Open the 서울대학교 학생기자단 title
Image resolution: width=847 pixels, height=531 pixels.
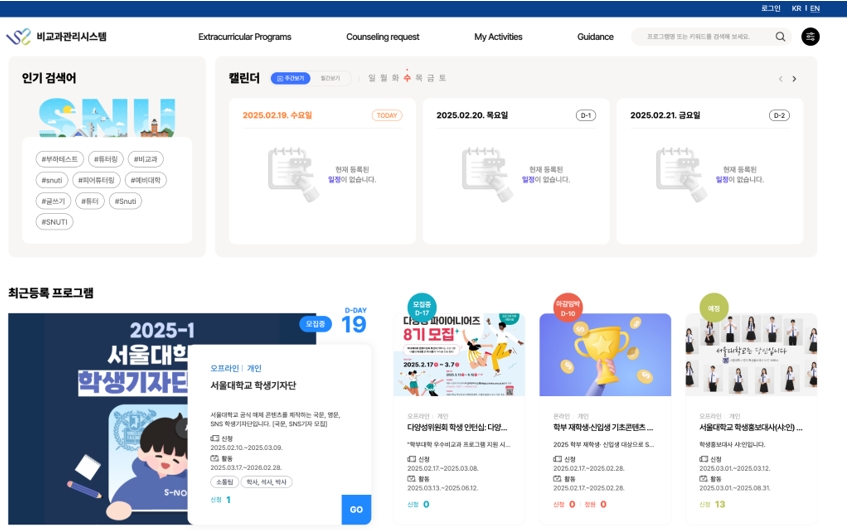(x=253, y=385)
